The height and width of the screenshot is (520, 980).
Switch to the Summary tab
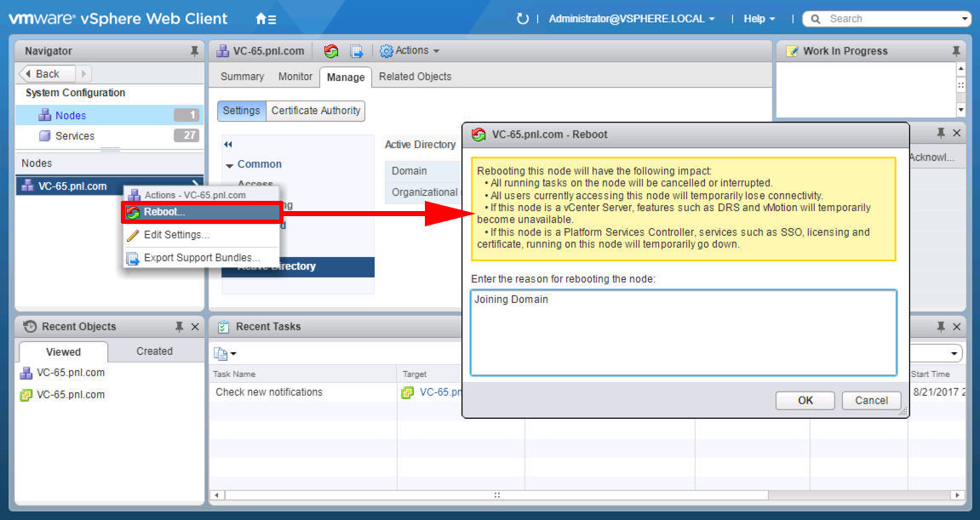[x=242, y=77]
